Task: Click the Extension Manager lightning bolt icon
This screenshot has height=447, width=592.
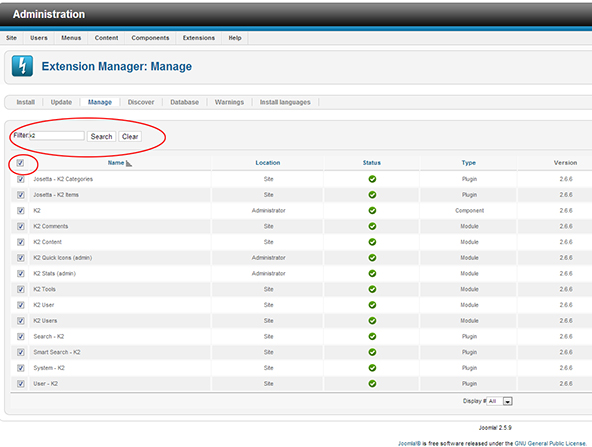Action: [x=22, y=66]
